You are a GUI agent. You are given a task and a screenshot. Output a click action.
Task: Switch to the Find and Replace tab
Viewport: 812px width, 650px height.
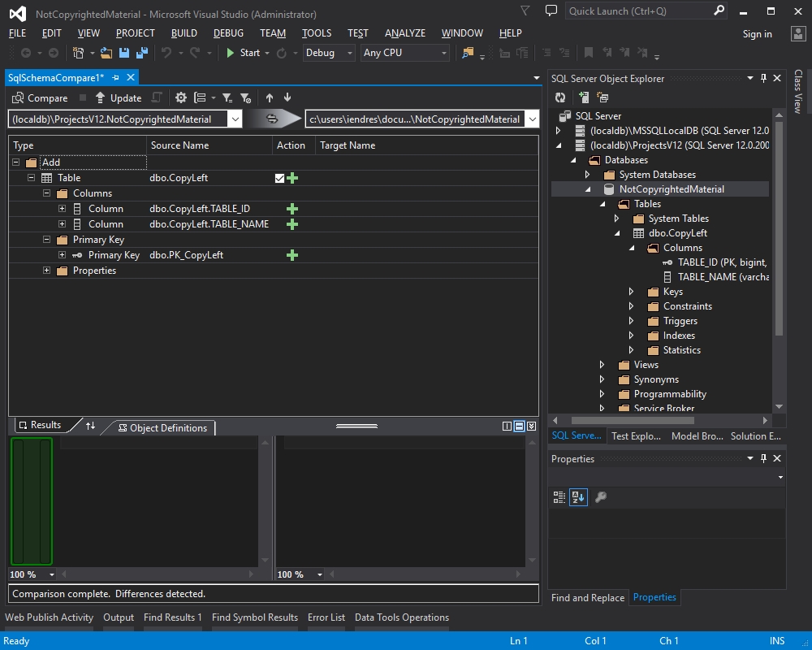pos(587,598)
